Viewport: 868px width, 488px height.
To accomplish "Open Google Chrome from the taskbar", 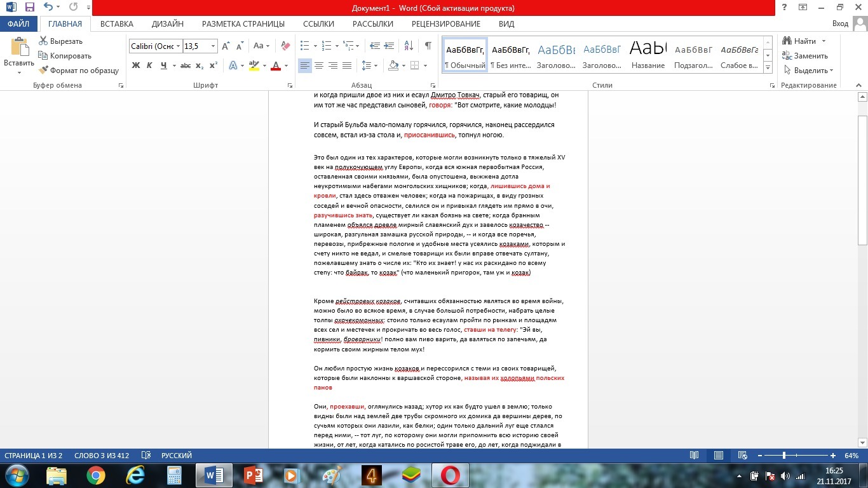I will pyautogui.click(x=96, y=475).
